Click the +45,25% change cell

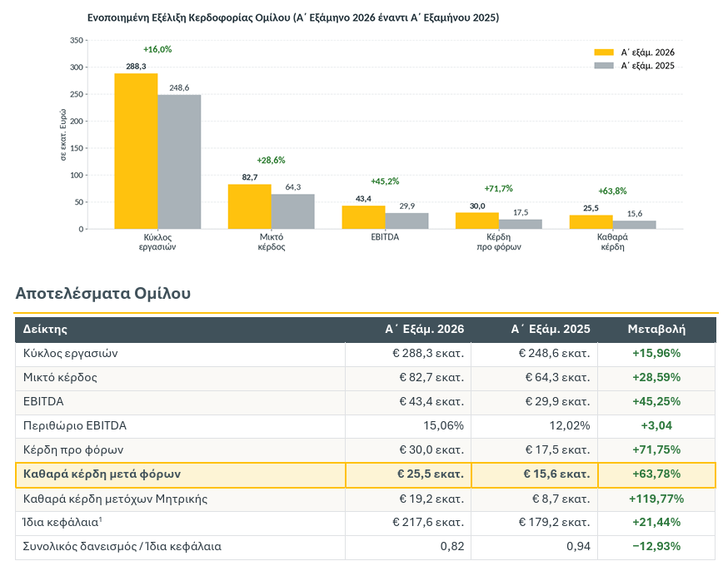(x=656, y=401)
